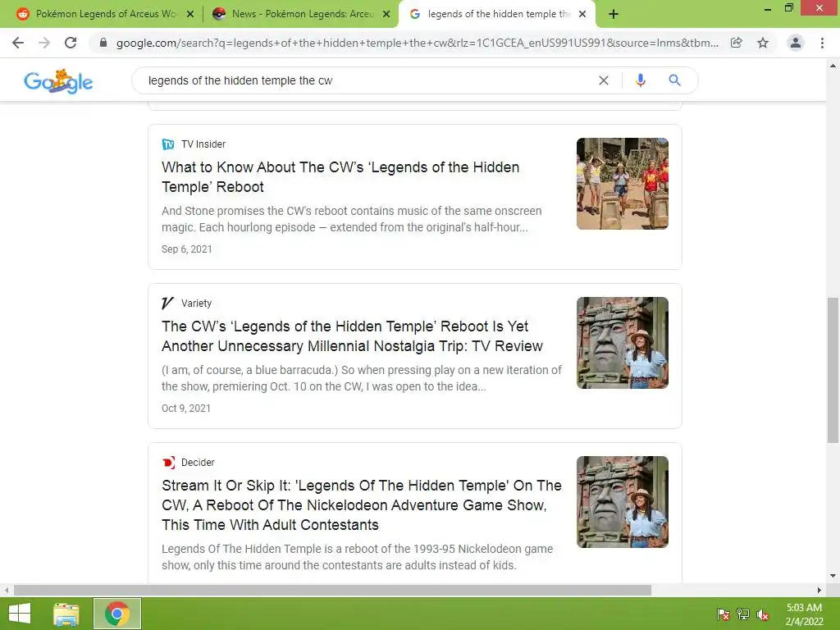Screen dimensions: 840x630
Task: Open the Windows Start menu
Action: (x=20, y=614)
